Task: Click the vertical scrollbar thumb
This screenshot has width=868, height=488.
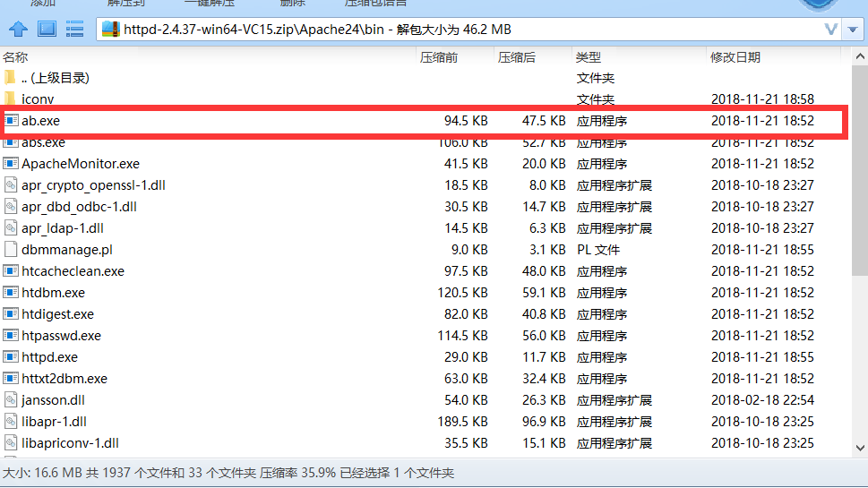Action: [860, 170]
